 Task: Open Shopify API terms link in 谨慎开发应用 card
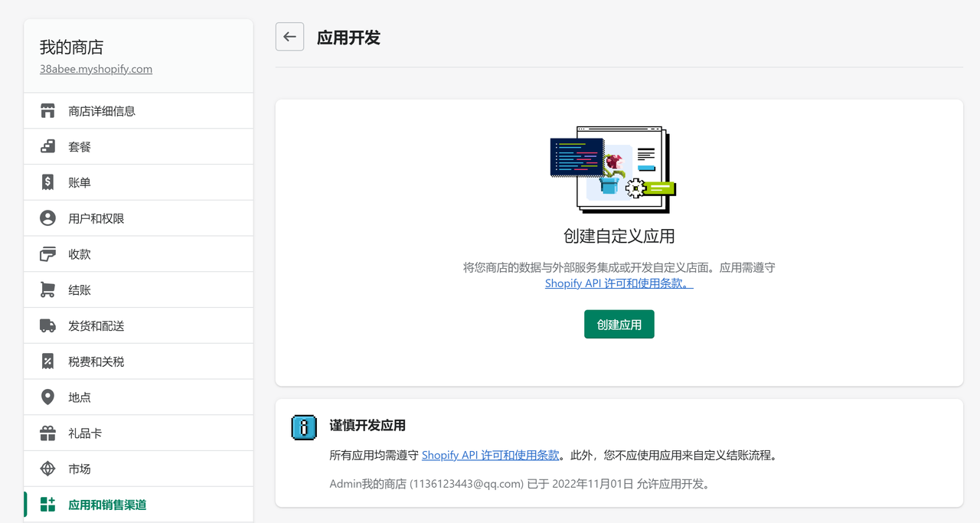click(x=491, y=455)
